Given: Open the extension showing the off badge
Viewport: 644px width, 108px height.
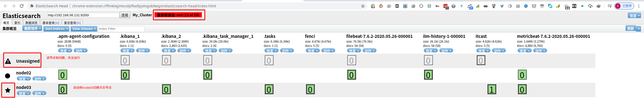Looking at the screenshot, I should [x=470, y=7].
